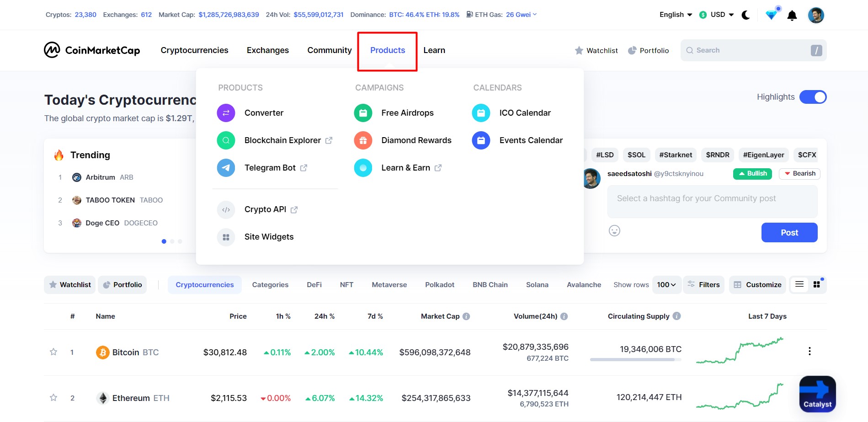Open Exchanges nav menu

(268, 50)
